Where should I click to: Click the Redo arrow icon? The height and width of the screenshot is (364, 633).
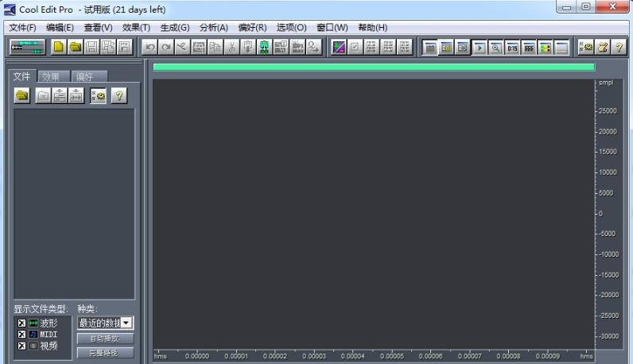[166, 47]
